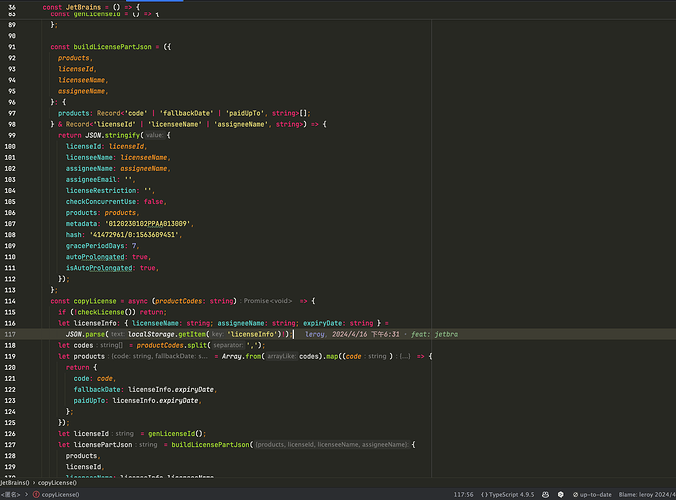Click Array.from on line 119
The height and width of the screenshot is (500, 676).
pos(241,356)
